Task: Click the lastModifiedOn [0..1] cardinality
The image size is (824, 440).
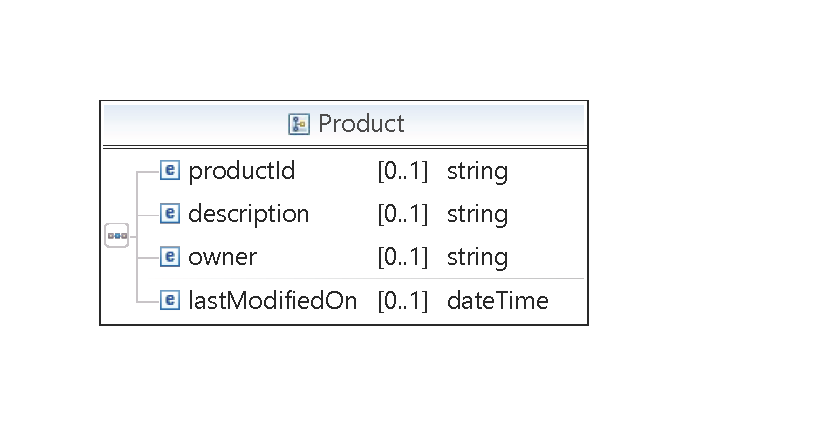Action: 403,301
